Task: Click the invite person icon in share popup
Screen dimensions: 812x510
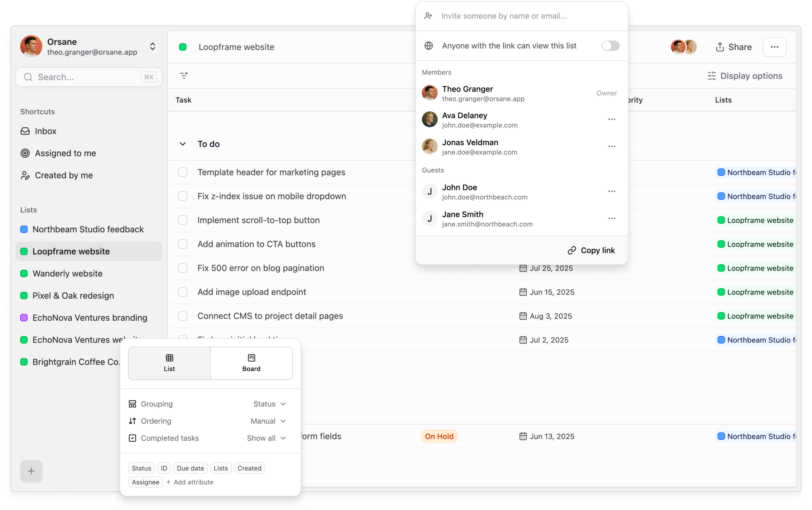Action: point(428,16)
